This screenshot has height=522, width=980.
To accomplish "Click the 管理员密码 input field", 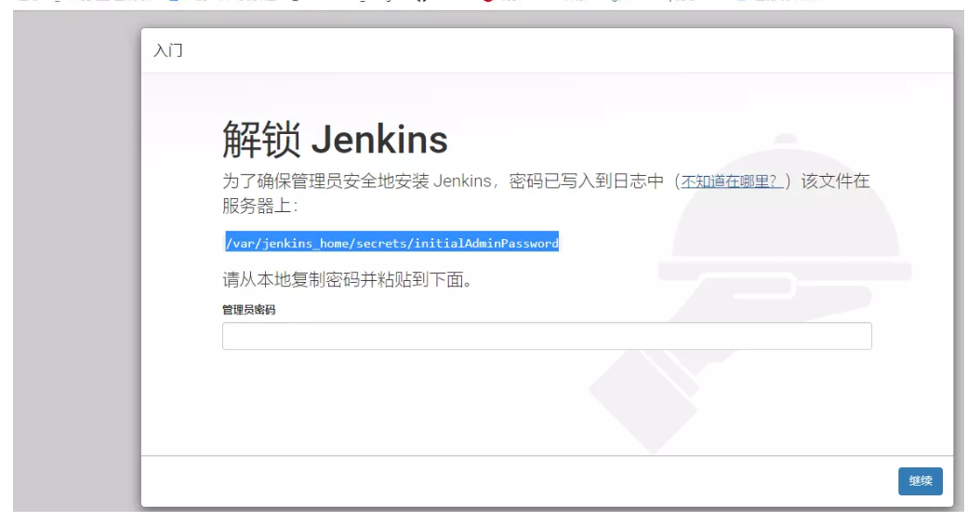I will point(547,336).
